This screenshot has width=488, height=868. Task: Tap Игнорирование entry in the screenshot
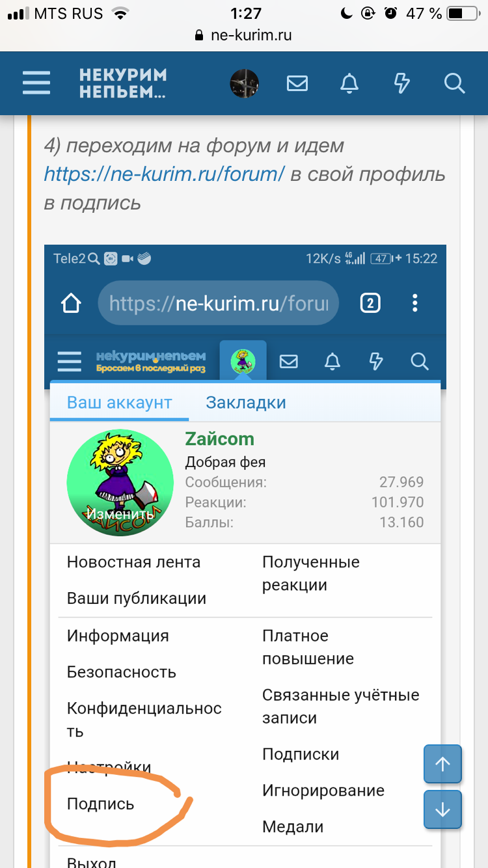(x=323, y=791)
